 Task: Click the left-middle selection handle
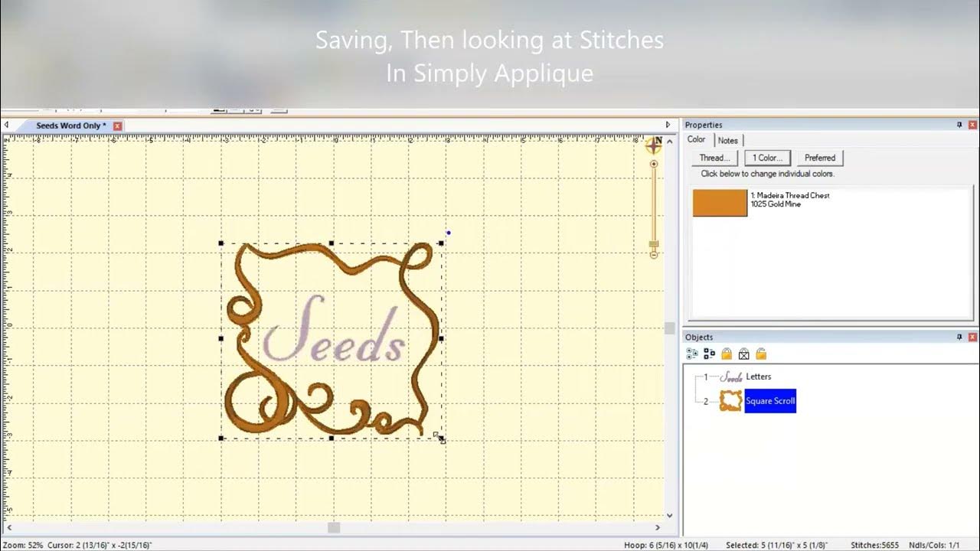[220, 337]
